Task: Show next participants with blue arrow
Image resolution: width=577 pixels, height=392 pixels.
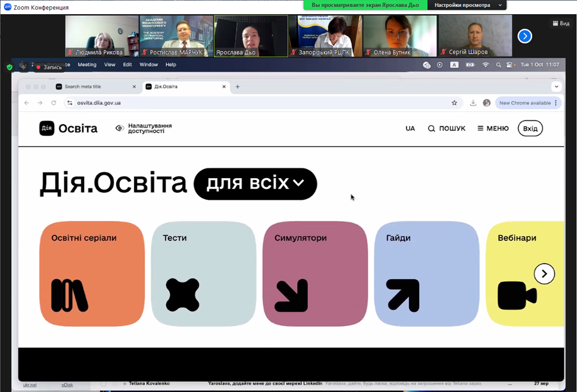Action: point(524,36)
